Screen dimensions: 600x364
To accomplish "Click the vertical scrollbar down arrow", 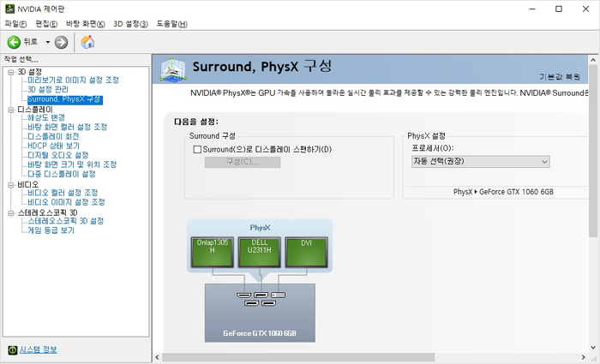I will click(593, 347).
